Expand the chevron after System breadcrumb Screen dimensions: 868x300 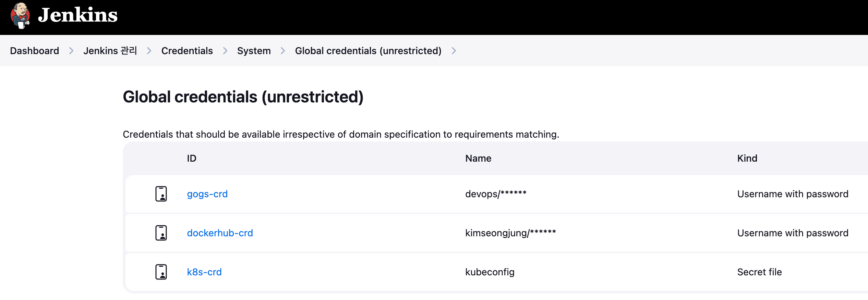[x=283, y=51]
